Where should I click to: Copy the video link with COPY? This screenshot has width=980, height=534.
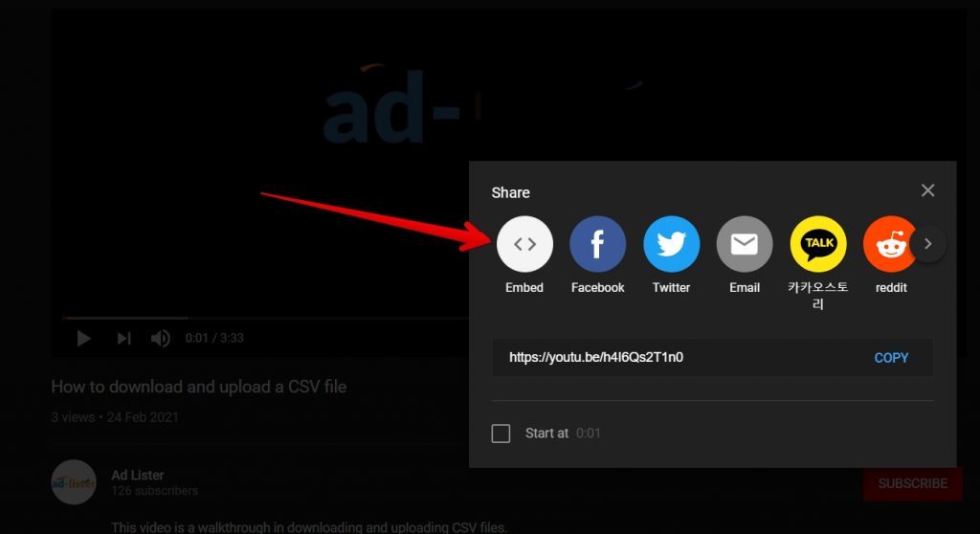891,358
